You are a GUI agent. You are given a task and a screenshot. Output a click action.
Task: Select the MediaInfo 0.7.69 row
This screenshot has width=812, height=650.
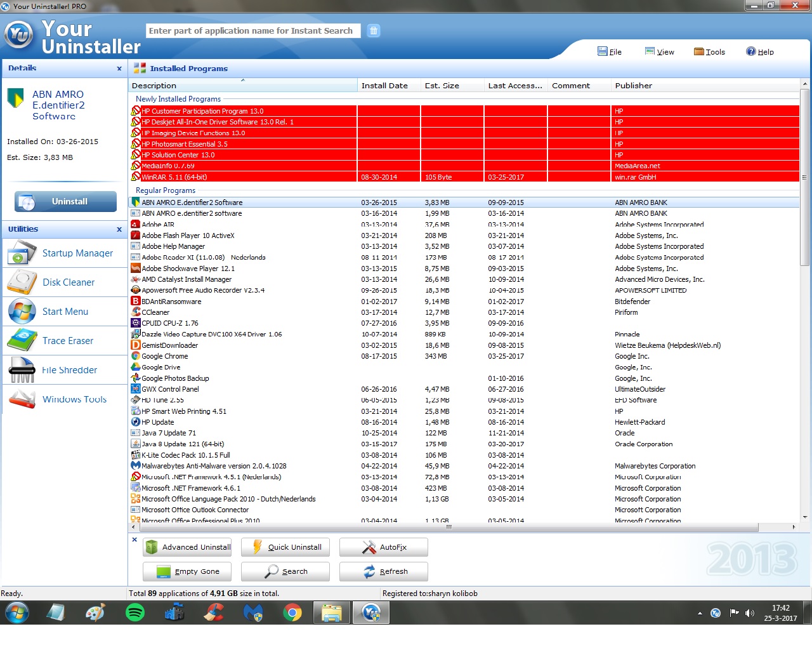click(x=464, y=166)
